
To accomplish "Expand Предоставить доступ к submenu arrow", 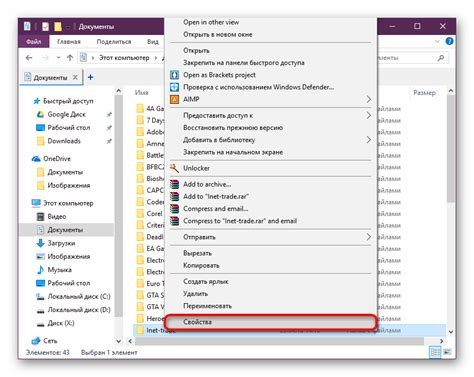I will tap(368, 115).
